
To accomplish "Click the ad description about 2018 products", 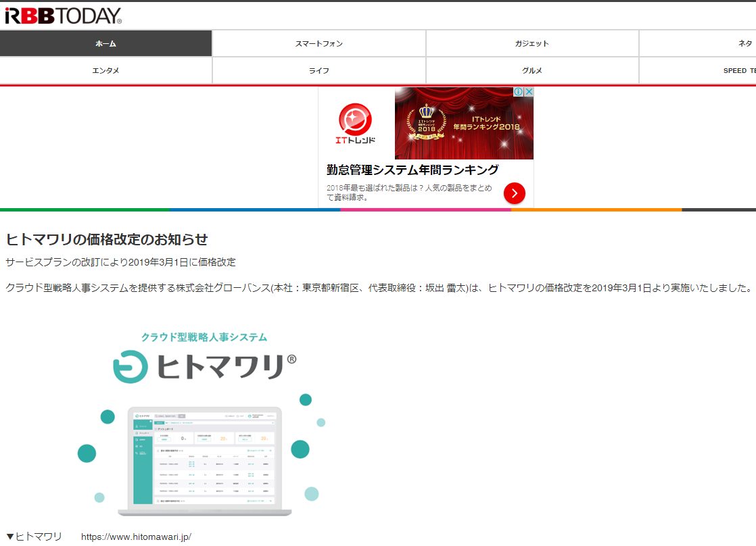I will 409,193.
